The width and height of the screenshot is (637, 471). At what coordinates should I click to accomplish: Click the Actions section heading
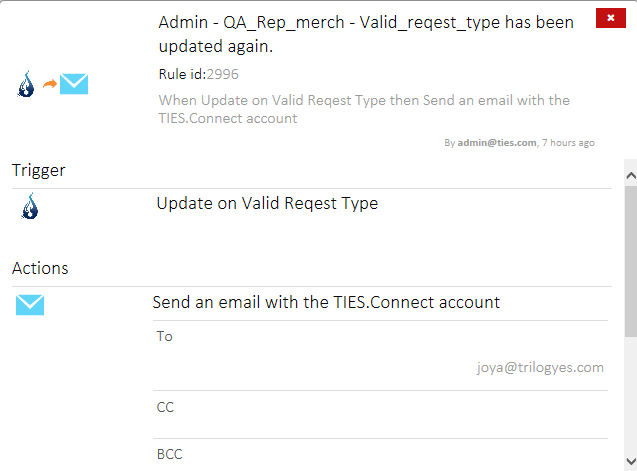point(40,268)
